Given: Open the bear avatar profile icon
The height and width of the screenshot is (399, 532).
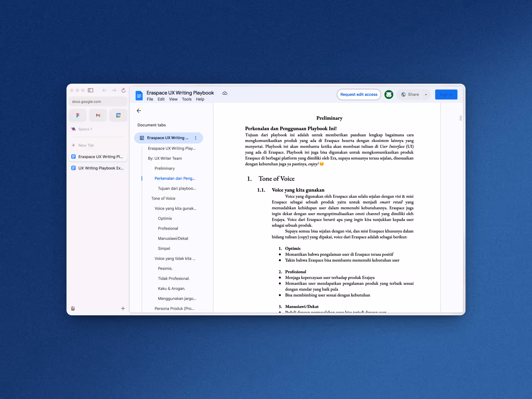Looking at the screenshot, I should click(389, 94).
